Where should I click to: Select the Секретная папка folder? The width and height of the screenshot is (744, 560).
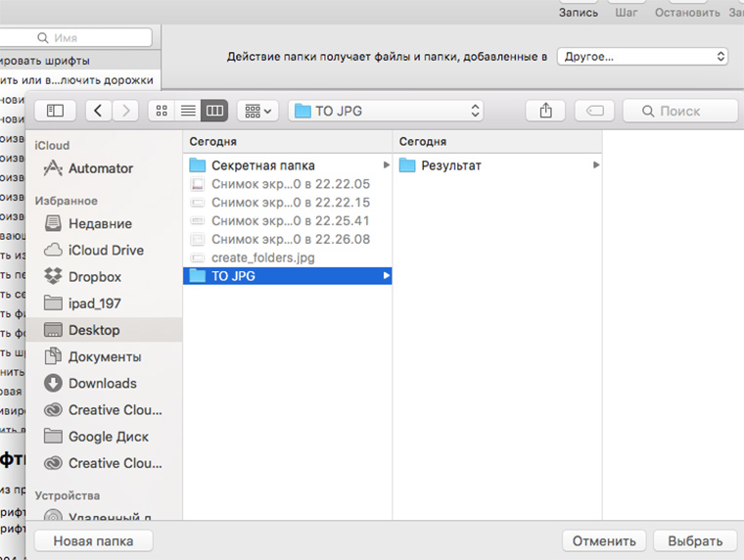[287, 165]
